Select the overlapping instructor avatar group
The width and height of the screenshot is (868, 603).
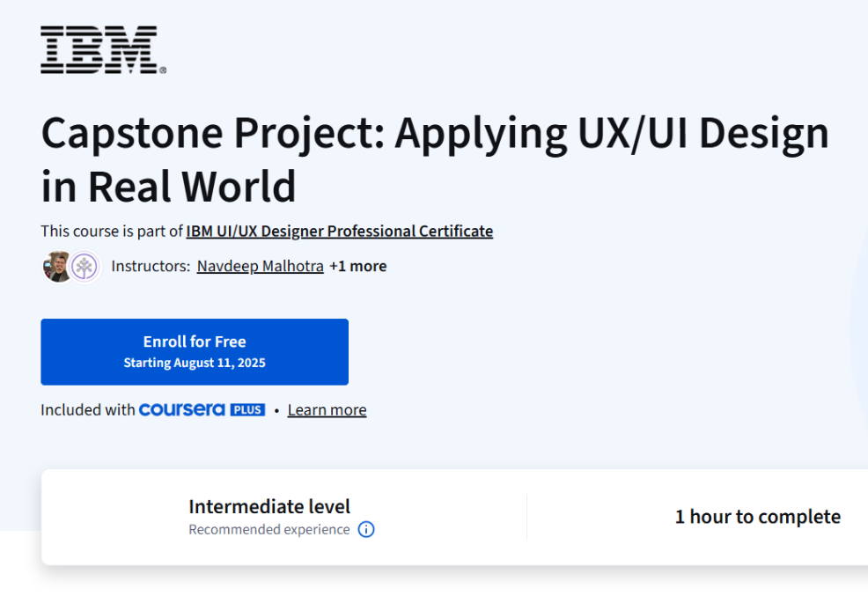pos(70,266)
